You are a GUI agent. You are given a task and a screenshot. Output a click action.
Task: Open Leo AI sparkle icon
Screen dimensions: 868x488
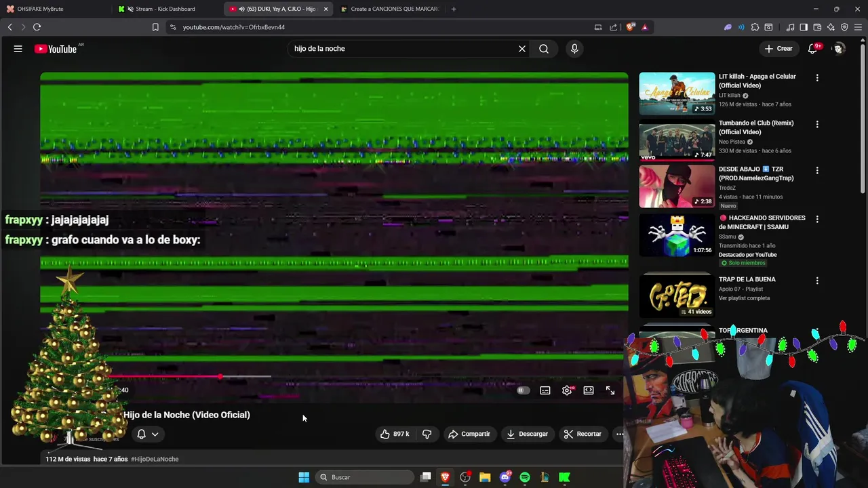(x=831, y=27)
